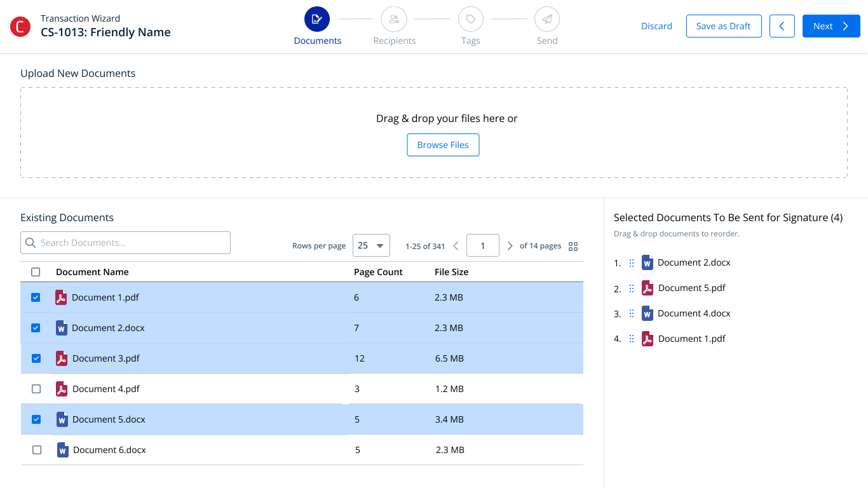868x488 pixels.
Task: Click PDF icon of selected Document 5.pdf
Action: point(647,288)
